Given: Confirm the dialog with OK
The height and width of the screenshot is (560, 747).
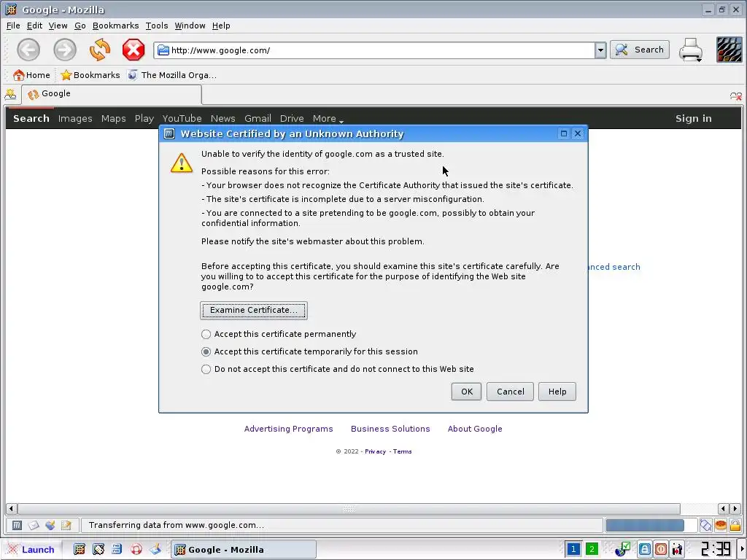Looking at the screenshot, I should pyautogui.click(x=466, y=392).
